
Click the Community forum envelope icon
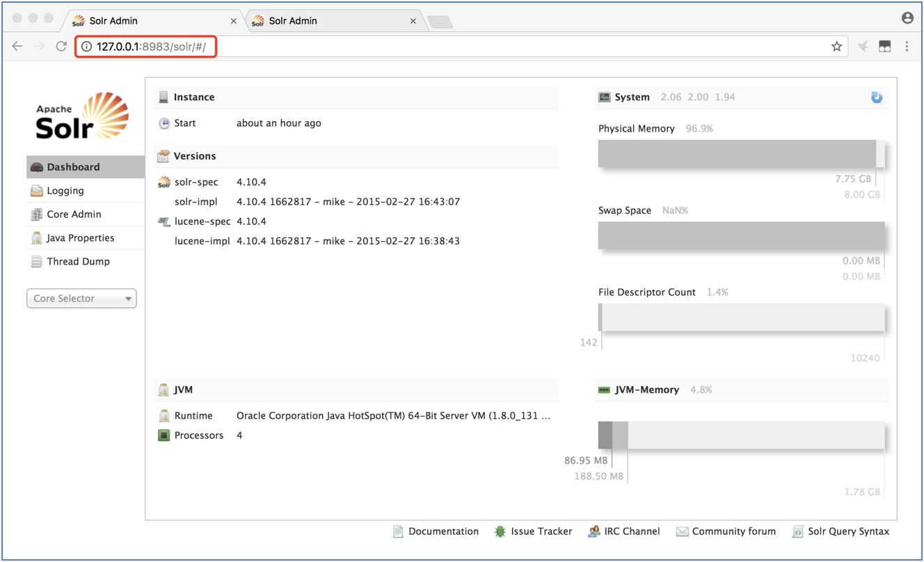pos(682,531)
